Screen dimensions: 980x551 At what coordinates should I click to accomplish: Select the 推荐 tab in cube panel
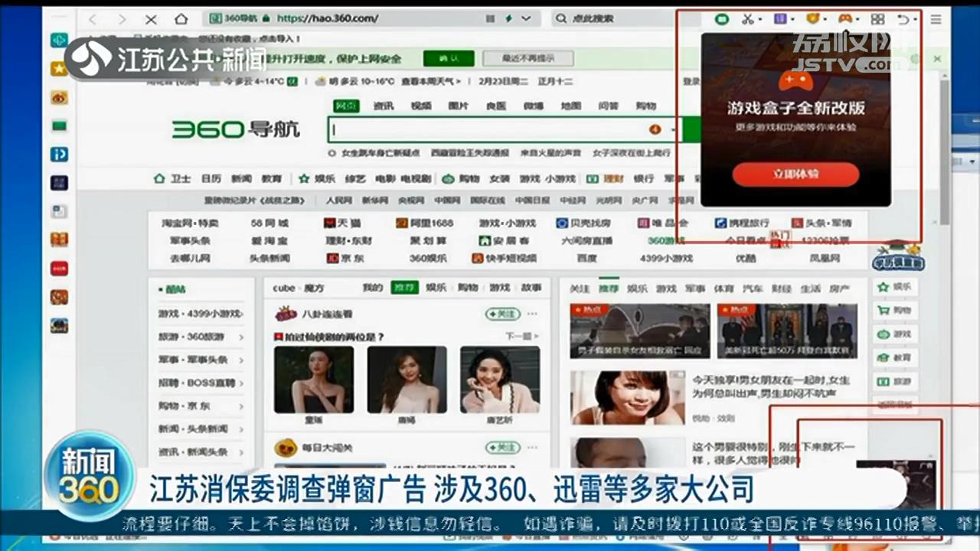404,288
